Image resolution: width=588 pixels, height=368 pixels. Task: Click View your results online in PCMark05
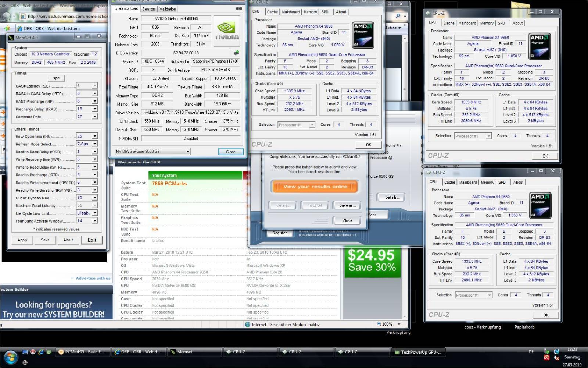click(x=315, y=187)
